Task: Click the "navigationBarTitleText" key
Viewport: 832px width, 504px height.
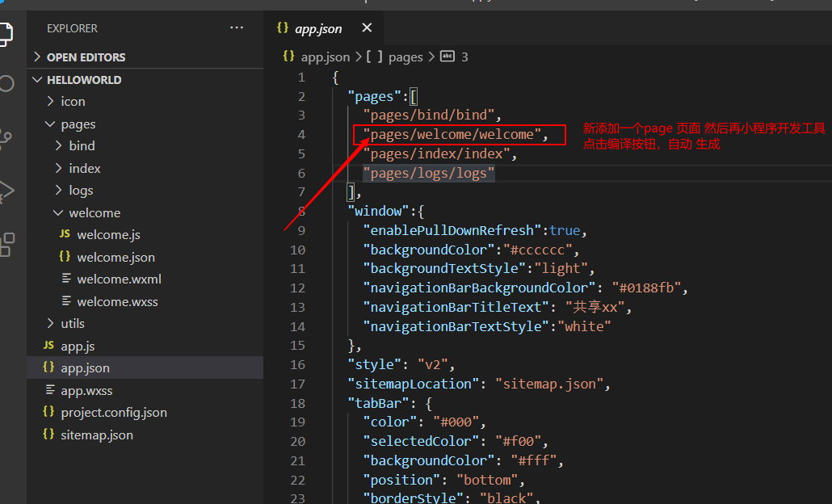Action: tap(456, 307)
